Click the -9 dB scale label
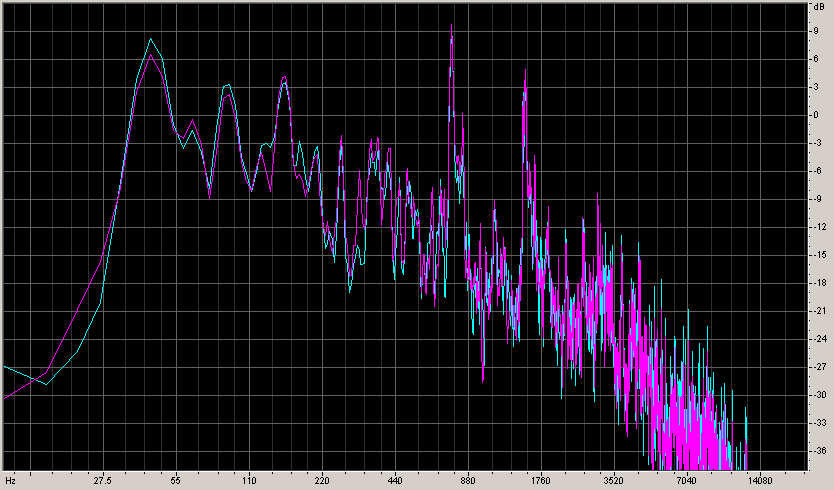 click(817, 199)
